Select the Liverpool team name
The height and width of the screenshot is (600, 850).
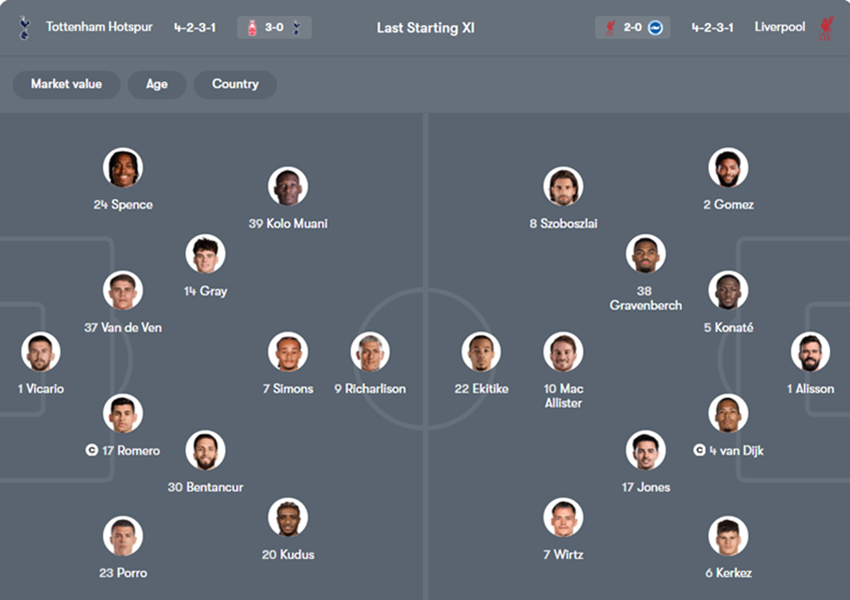tap(779, 28)
